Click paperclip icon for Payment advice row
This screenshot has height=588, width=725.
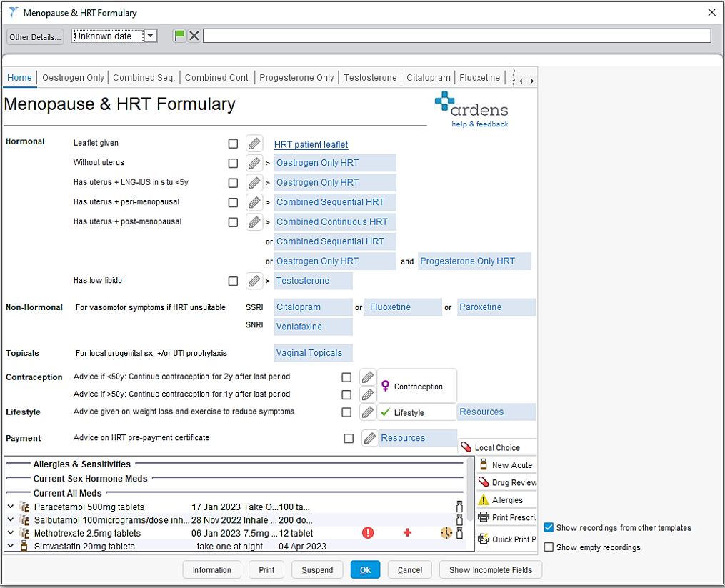(x=370, y=438)
